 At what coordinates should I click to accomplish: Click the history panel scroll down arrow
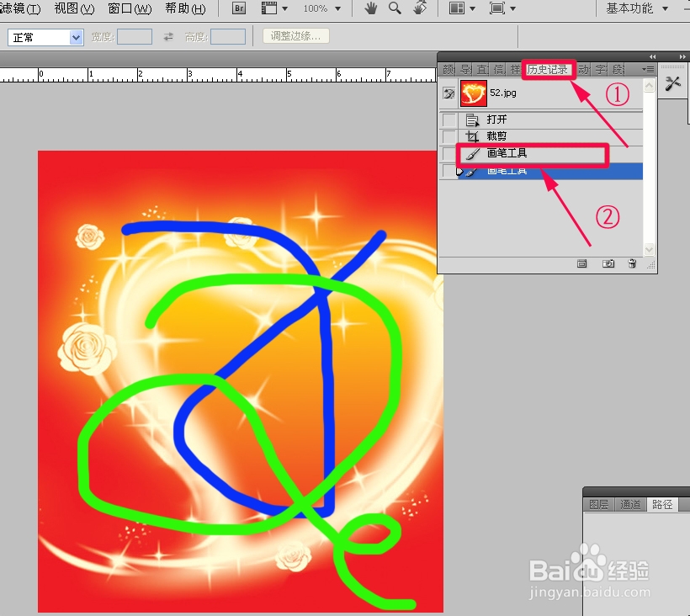point(649,249)
